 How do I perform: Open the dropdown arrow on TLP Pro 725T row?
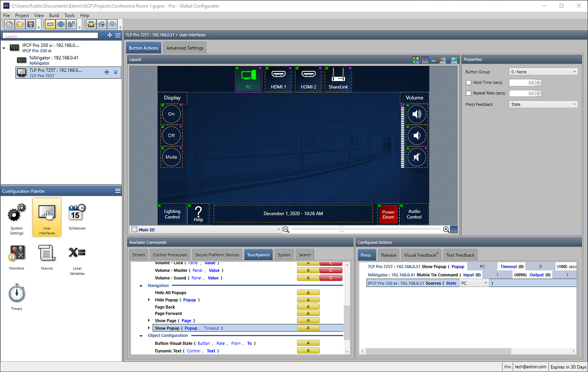(116, 73)
